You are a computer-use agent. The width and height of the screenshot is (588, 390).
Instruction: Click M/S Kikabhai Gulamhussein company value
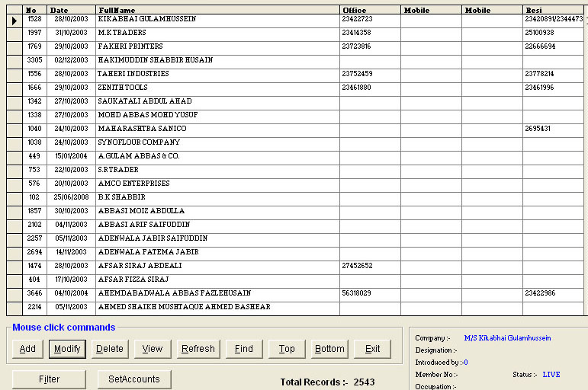pyautogui.click(x=507, y=338)
